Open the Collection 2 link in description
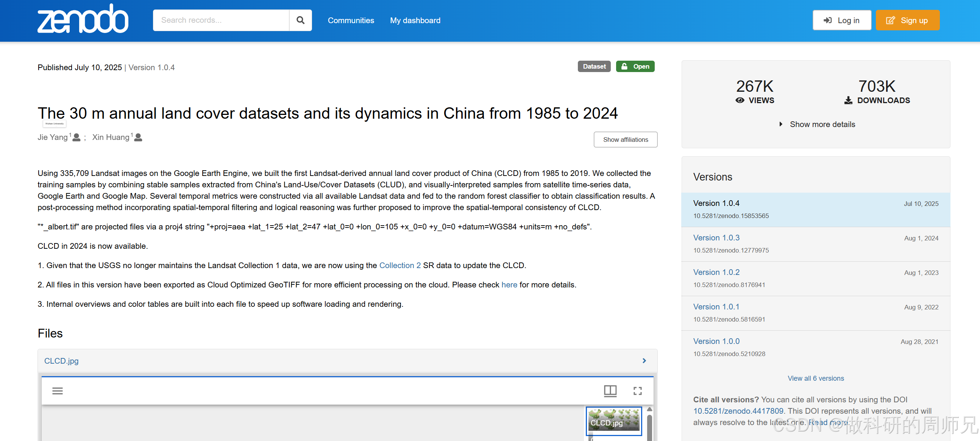The height and width of the screenshot is (441, 980). click(400, 265)
